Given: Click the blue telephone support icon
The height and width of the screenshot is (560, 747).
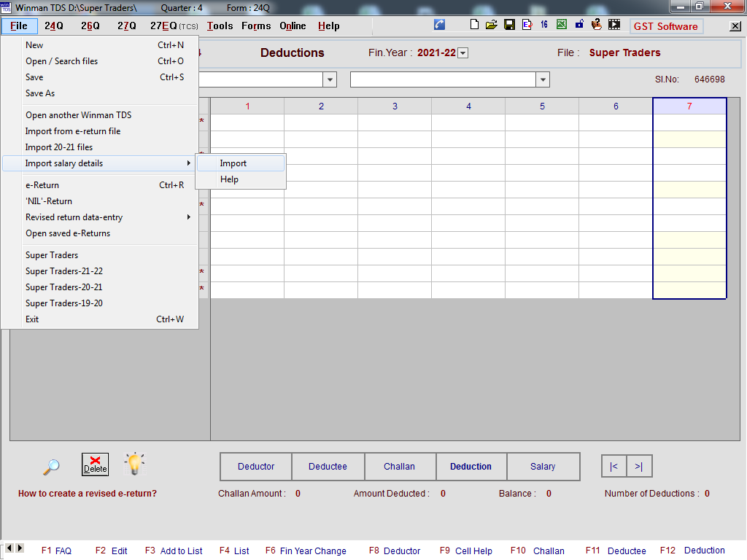Looking at the screenshot, I should coord(439,25).
